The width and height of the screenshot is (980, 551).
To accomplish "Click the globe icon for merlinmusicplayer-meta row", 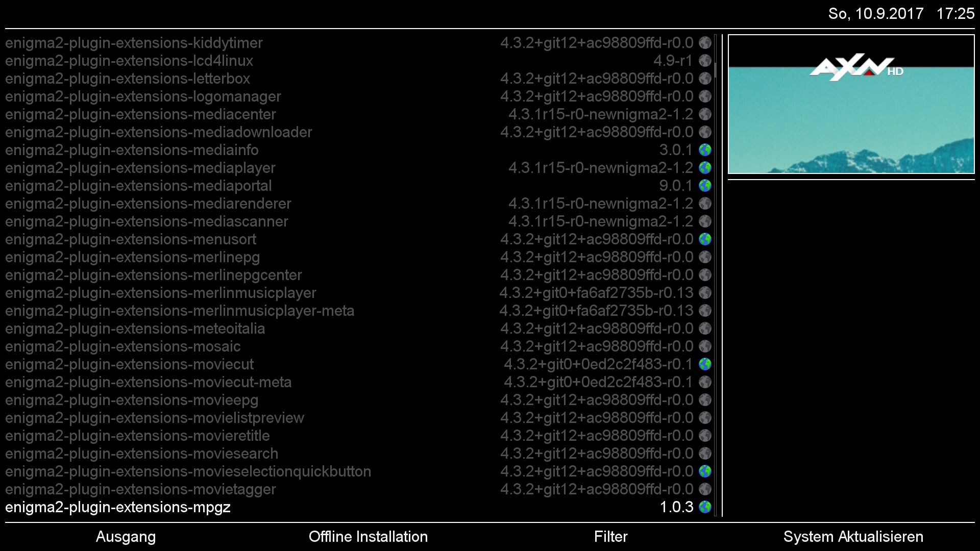I will [705, 311].
